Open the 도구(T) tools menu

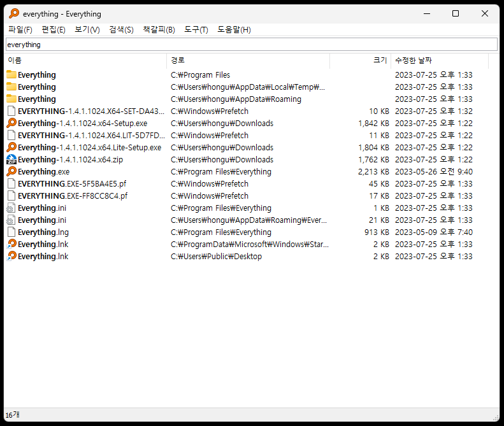[x=196, y=30]
